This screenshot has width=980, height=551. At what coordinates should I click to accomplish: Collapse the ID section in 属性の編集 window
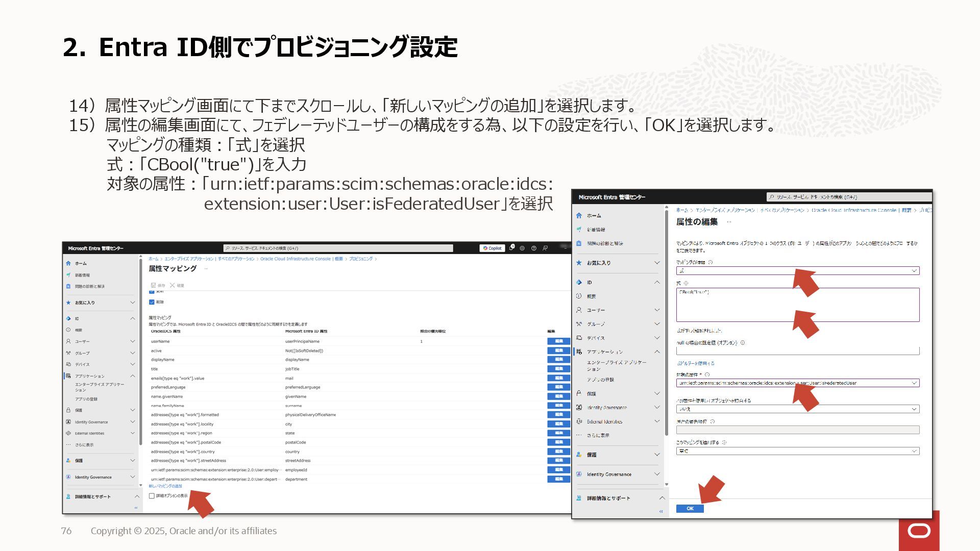tap(657, 282)
